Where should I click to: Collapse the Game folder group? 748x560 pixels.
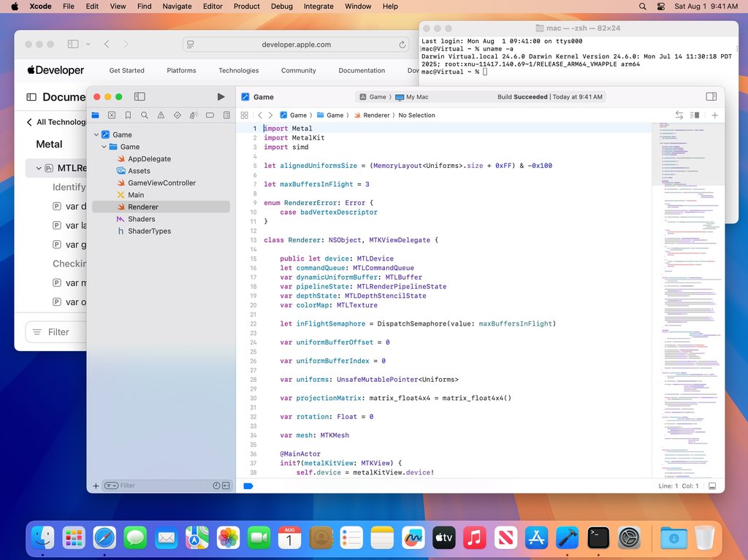click(104, 147)
